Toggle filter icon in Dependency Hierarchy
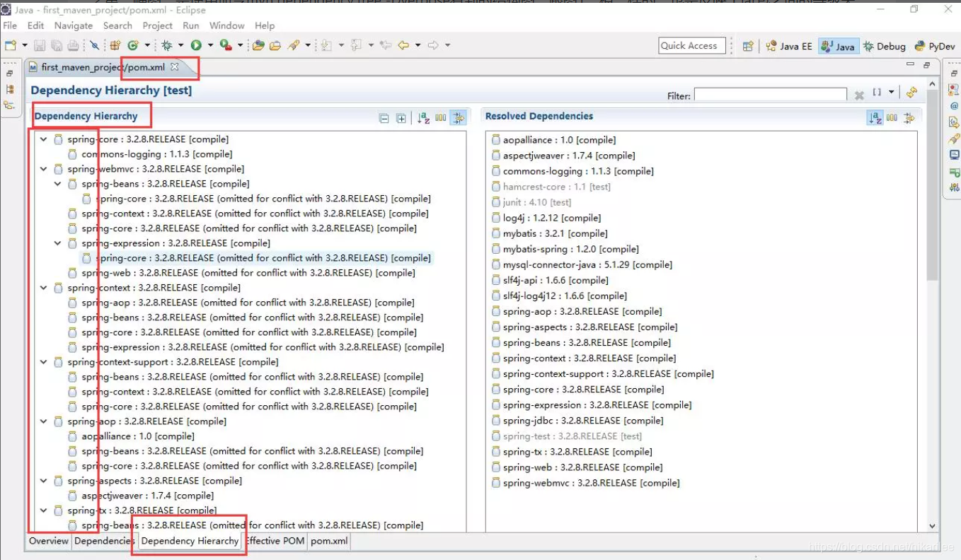The width and height of the screenshot is (961, 560). pos(459,118)
